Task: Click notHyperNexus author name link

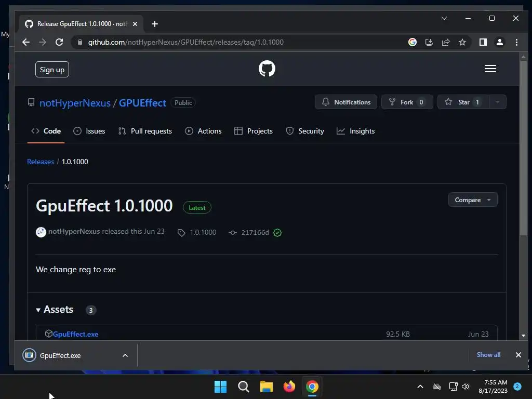Action: click(74, 231)
